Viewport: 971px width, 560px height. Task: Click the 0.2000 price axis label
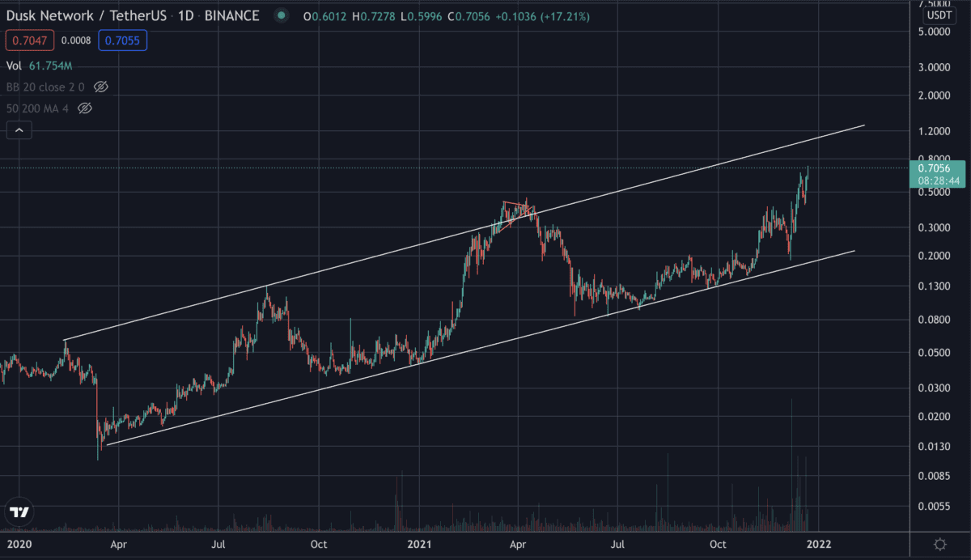point(935,256)
